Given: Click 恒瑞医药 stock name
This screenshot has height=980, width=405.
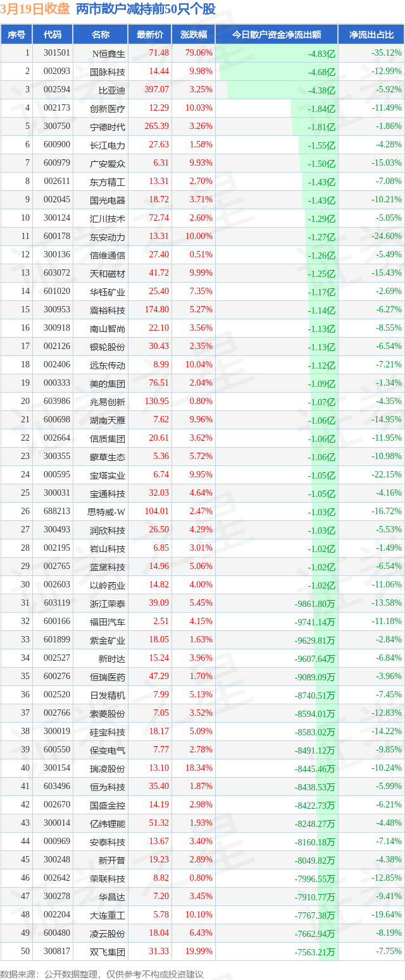Looking at the screenshot, I should 108,677.
